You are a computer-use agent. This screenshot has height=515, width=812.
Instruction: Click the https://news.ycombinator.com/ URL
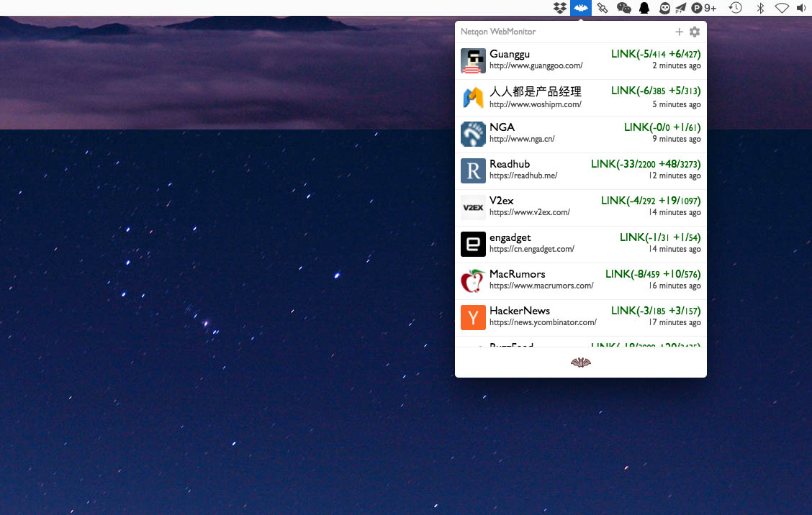tap(543, 322)
